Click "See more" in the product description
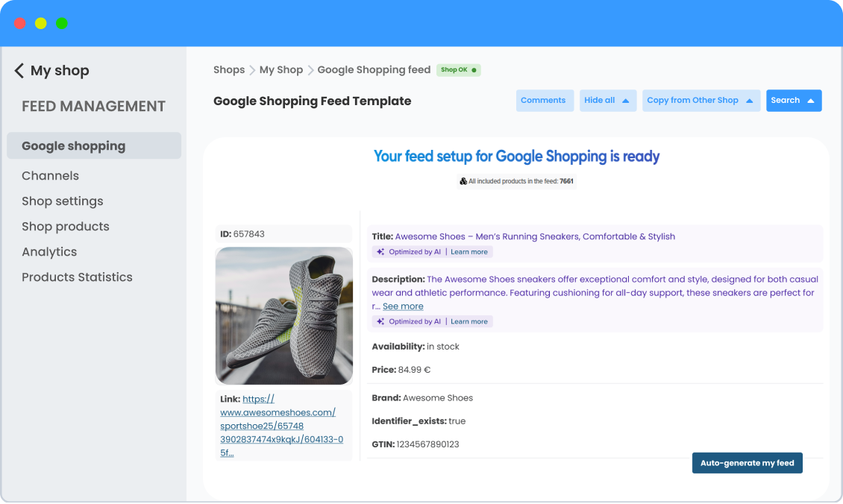The width and height of the screenshot is (843, 504). tap(403, 306)
